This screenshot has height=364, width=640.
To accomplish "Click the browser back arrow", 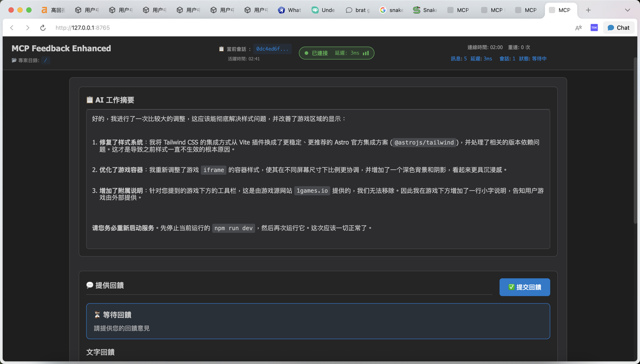I will click(12, 28).
